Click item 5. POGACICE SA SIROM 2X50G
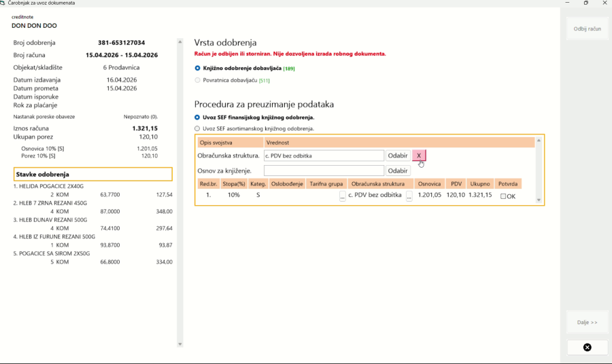 (52, 253)
